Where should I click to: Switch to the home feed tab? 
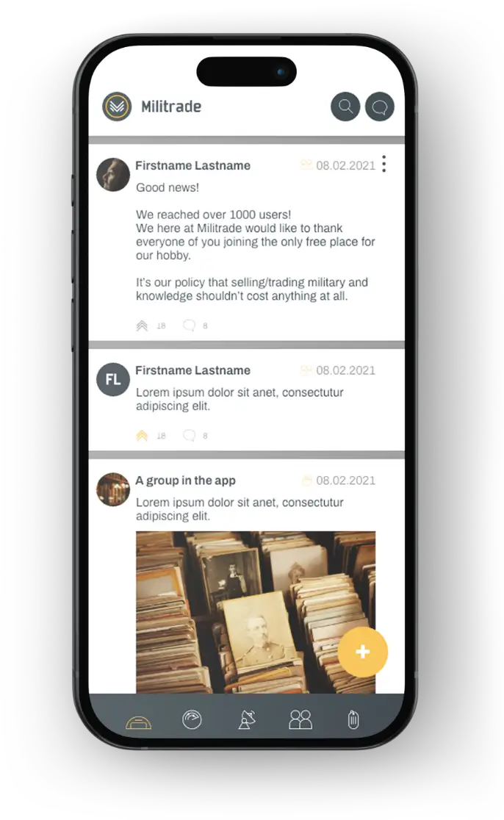139,722
